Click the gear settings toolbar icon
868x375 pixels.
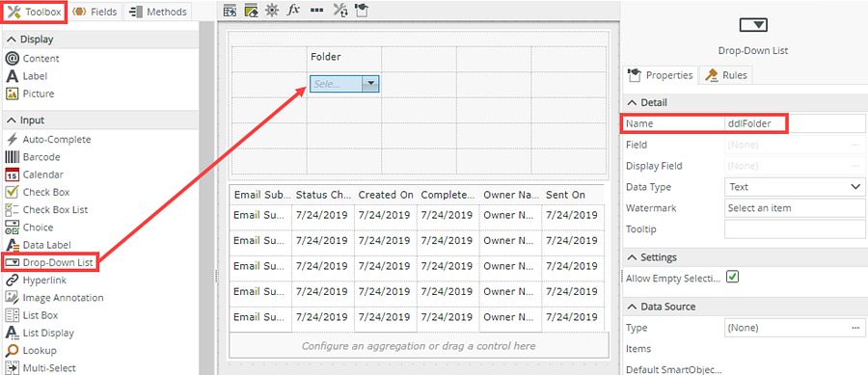272,11
